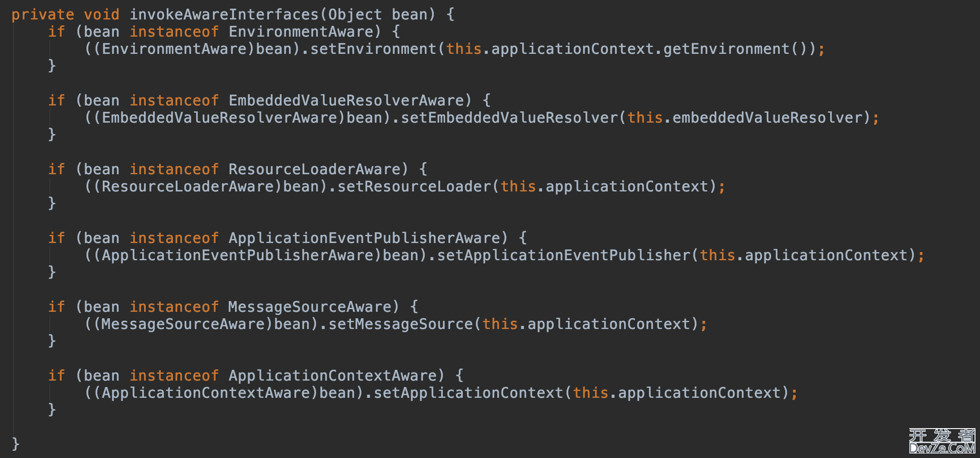Click the (EmbeddedValueResolverAware) cast expression
The image size is (980, 458).
point(220,118)
